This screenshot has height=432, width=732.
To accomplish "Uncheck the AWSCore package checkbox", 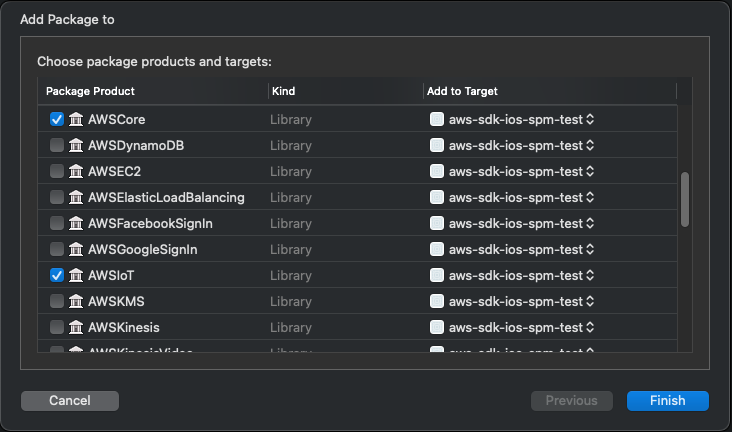I will coord(57,120).
